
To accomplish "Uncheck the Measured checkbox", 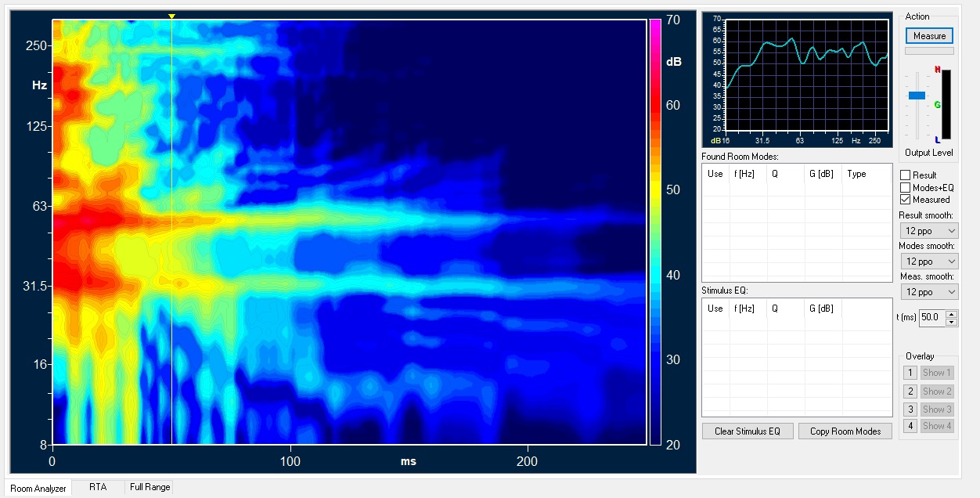I will point(906,200).
